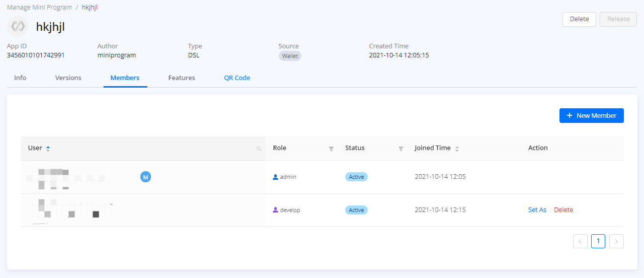The image size is (644, 278).
Task: Open the Role column filter icon
Action: tap(331, 149)
